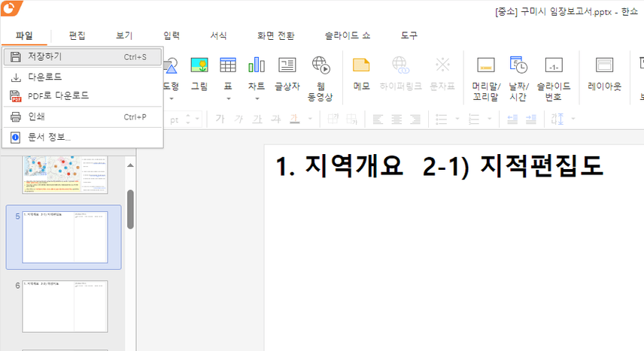Click the font color button
The image size is (644, 351).
point(294,119)
